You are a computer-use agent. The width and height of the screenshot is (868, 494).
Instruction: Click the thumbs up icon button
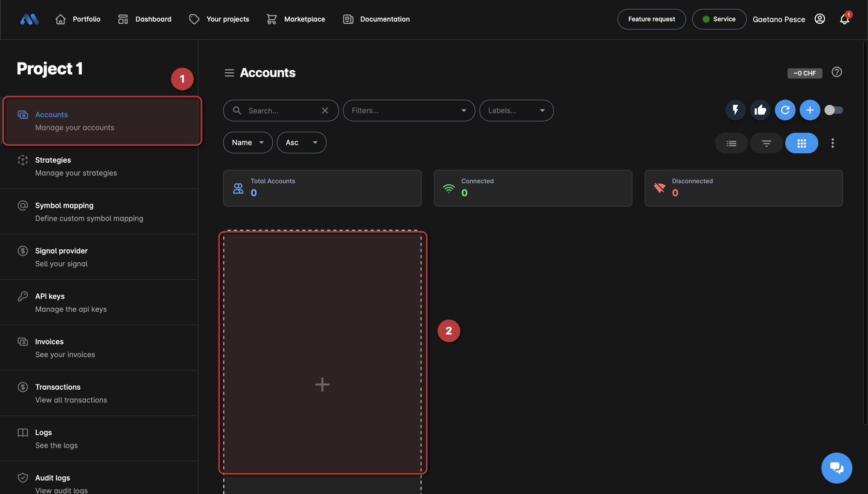(x=760, y=110)
